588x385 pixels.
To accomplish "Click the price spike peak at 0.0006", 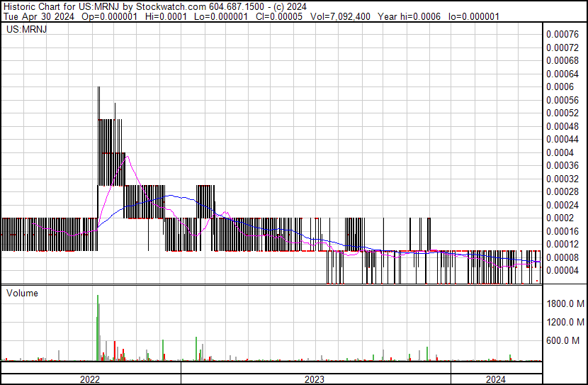I will (x=98, y=87).
